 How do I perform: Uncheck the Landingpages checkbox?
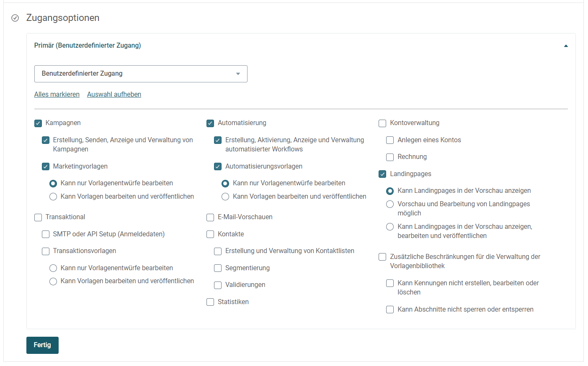(x=382, y=174)
